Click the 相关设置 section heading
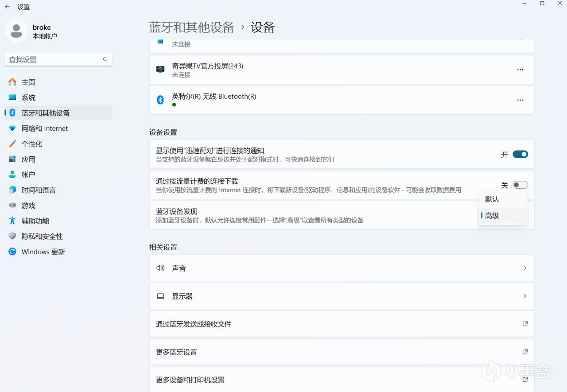 coord(163,247)
